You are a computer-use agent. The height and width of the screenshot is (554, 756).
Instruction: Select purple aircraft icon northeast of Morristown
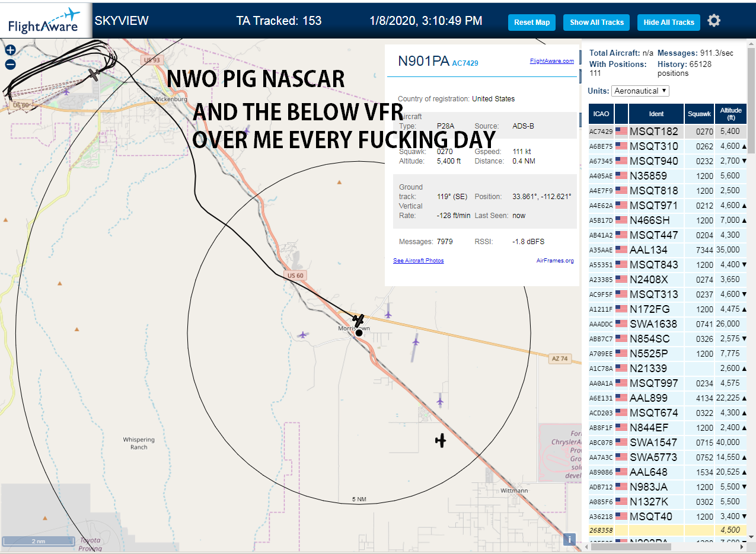click(x=388, y=314)
